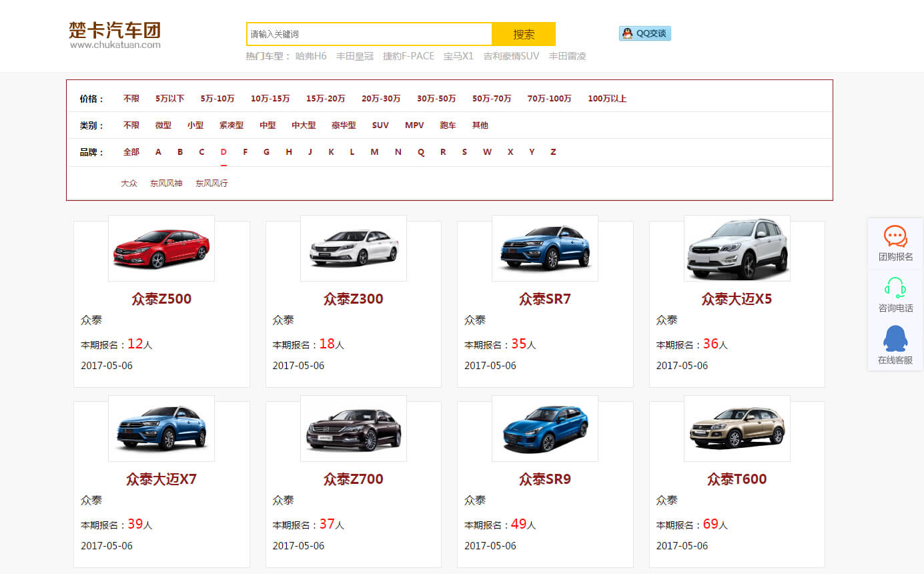Select category filter 其他
The height and width of the screenshot is (574, 924).
pos(480,125)
